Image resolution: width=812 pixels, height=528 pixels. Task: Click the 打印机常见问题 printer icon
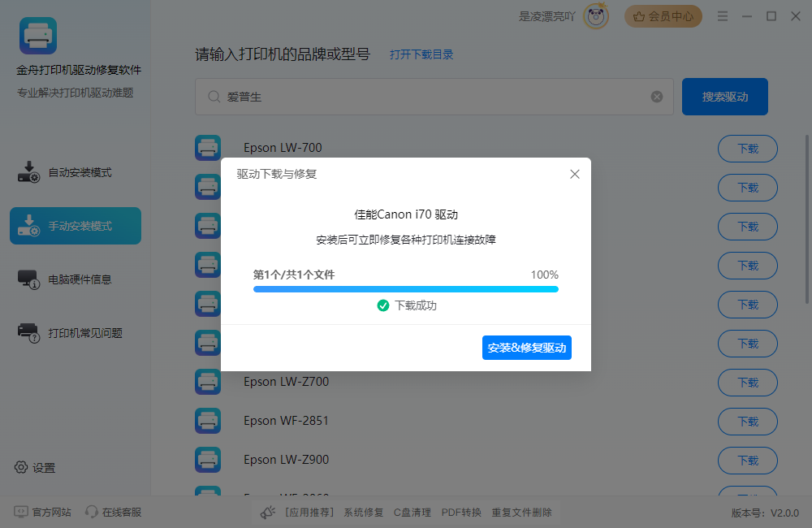(x=28, y=333)
